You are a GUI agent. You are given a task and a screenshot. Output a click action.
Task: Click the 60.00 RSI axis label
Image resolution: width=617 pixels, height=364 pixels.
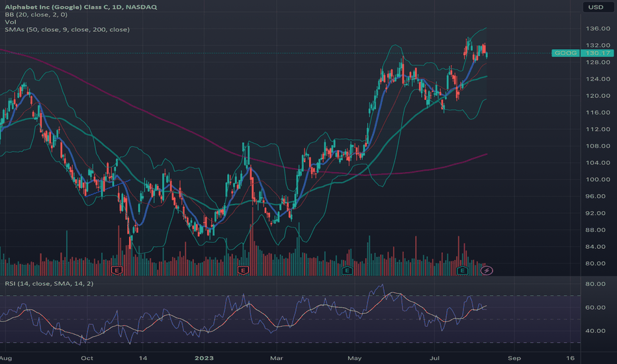(x=595, y=307)
